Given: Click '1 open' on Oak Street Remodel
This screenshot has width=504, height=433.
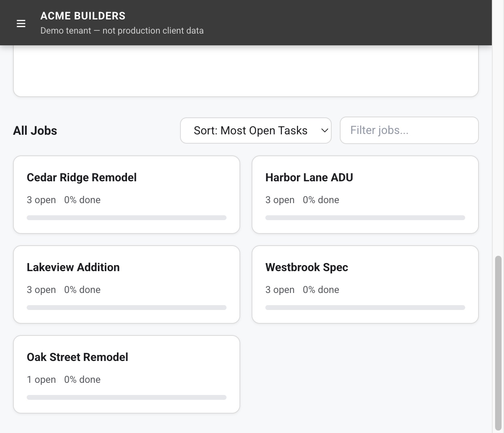Looking at the screenshot, I should point(41,380).
